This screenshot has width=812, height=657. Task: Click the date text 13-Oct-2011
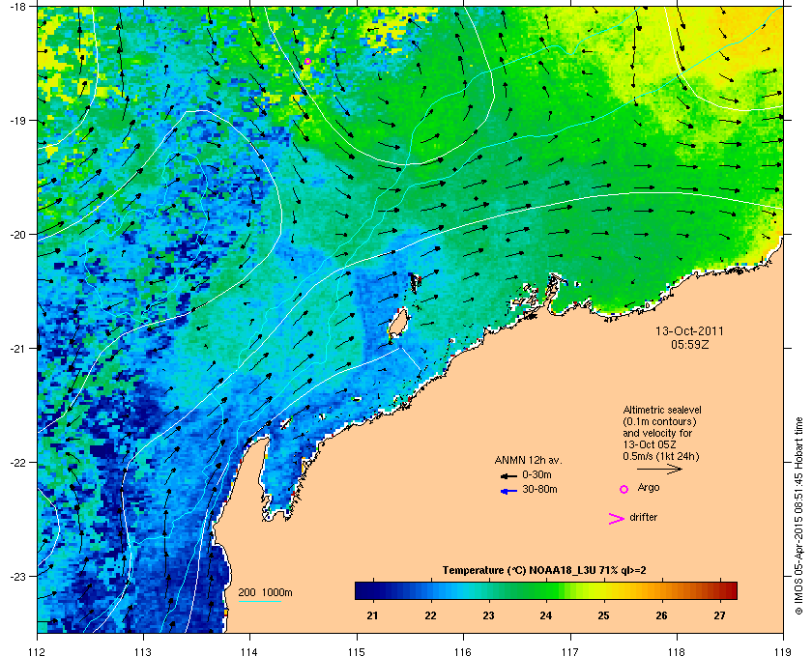pyautogui.click(x=689, y=331)
